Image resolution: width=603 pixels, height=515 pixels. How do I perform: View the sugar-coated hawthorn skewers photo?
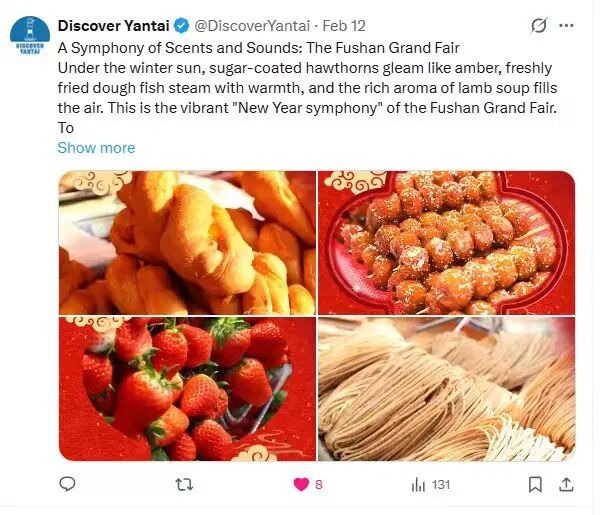[447, 243]
